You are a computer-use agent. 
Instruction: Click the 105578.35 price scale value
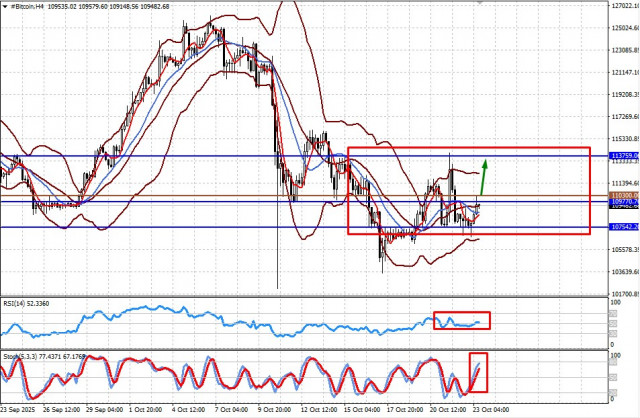[x=625, y=249]
